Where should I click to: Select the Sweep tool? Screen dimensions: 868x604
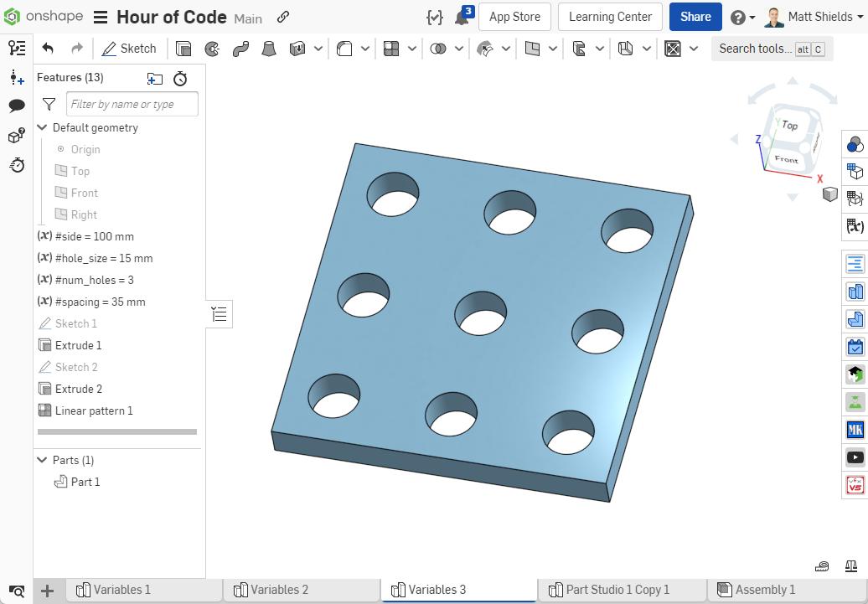click(x=240, y=49)
